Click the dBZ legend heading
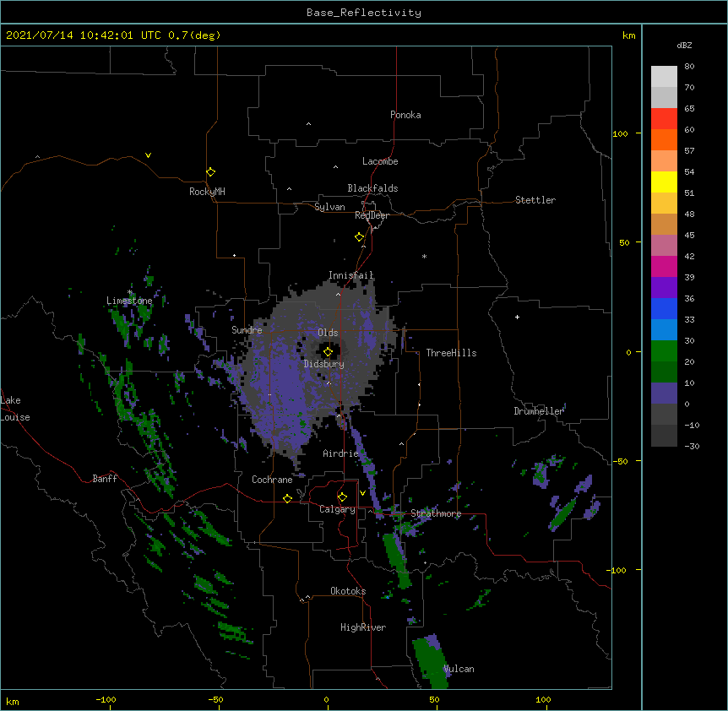The image size is (728, 711). point(684,45)
